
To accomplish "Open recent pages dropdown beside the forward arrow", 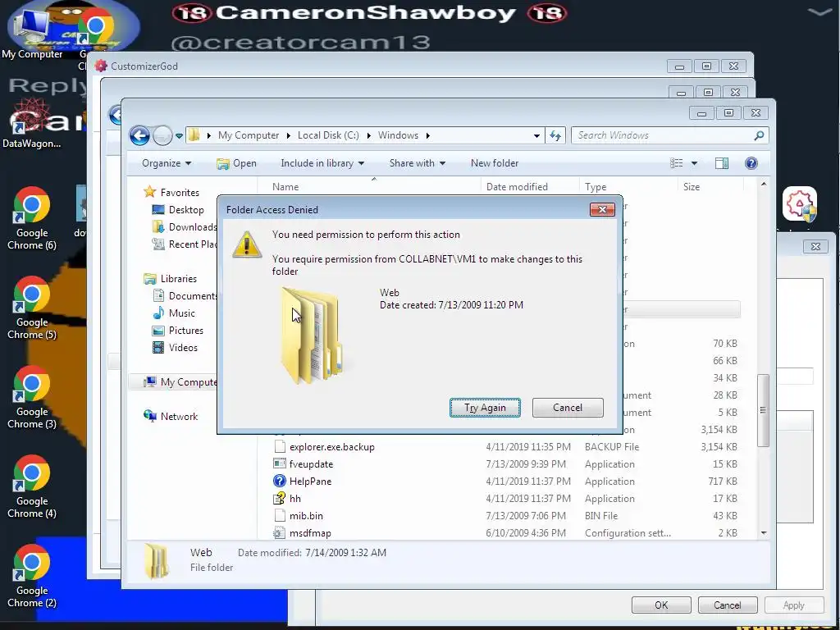I will (x=180, y=136).
